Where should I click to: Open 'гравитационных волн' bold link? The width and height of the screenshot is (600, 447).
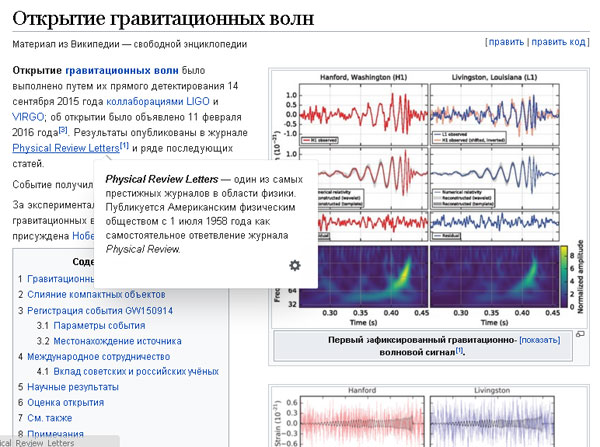(x=122, y=70)
